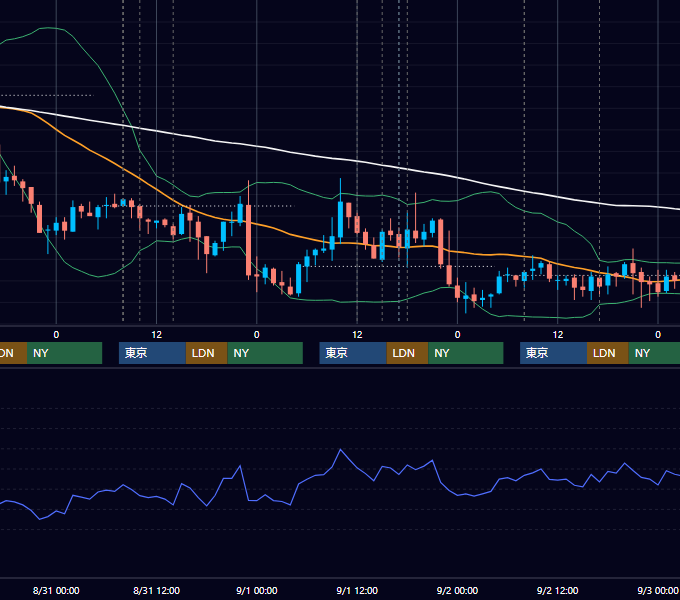The height and width of the screenshot is (600, 680).
Task: Click the 9/1 12:00 date label
Action: pyautogui.click(x=357, y=590)
